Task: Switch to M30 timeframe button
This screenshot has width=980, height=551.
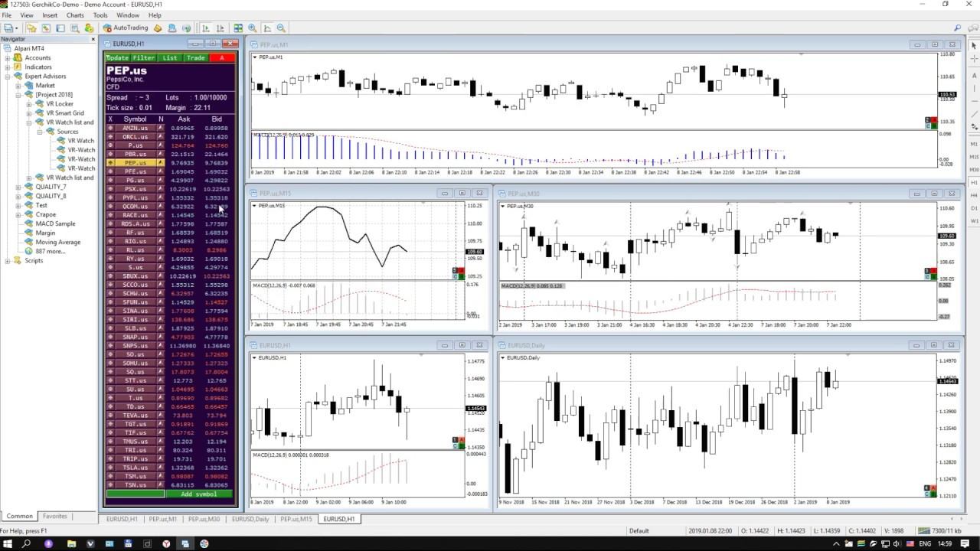Action: [974, 170]
